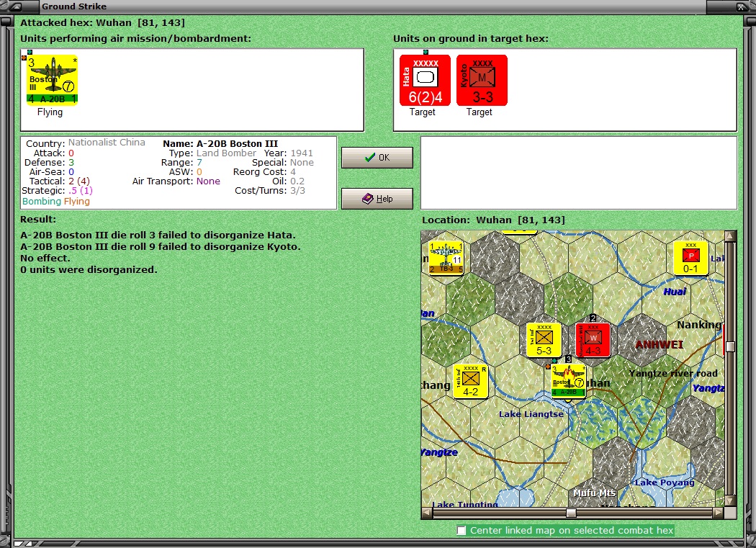Click the TB-3 bomber counter on the map
Viewport: 756px width, 548px height.
pyautogui.click(x=446, y=258)
